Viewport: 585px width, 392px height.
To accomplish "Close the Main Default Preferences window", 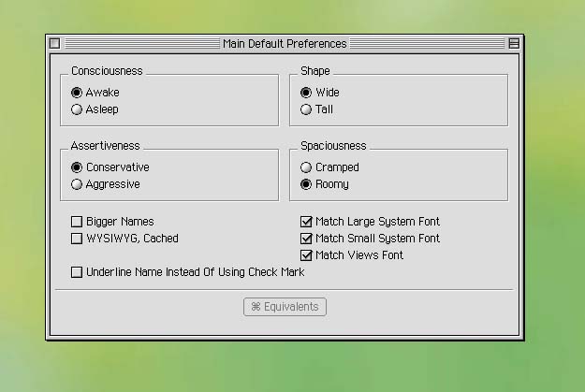I will point(54,43).
